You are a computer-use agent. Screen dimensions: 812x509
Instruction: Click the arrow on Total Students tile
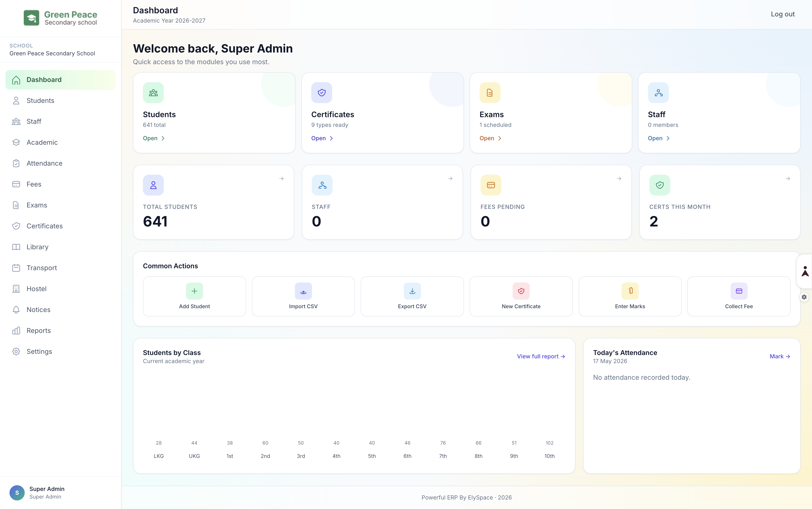coord(282,178)
